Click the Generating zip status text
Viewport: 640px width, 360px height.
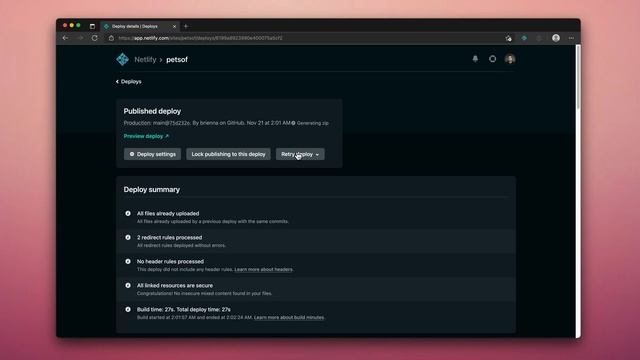[313, 123]
